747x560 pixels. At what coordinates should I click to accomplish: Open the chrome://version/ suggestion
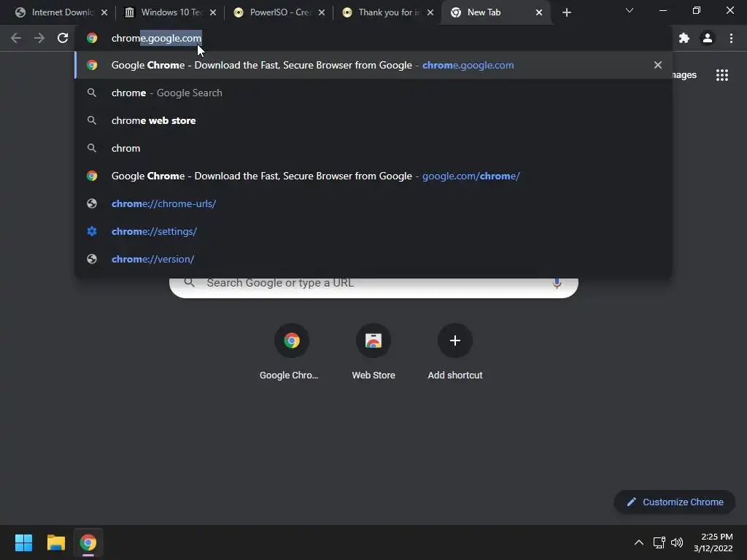tap(373, 259)
